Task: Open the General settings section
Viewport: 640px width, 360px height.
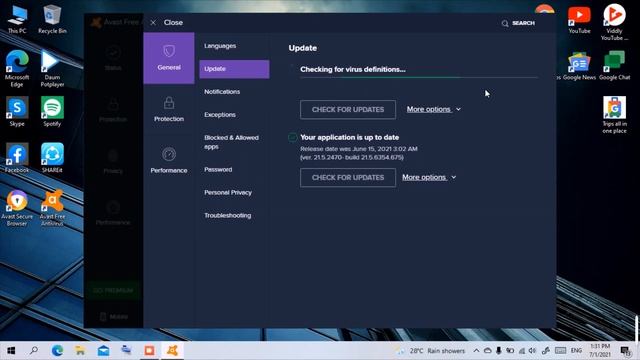Action: click(x=169, y=58)
